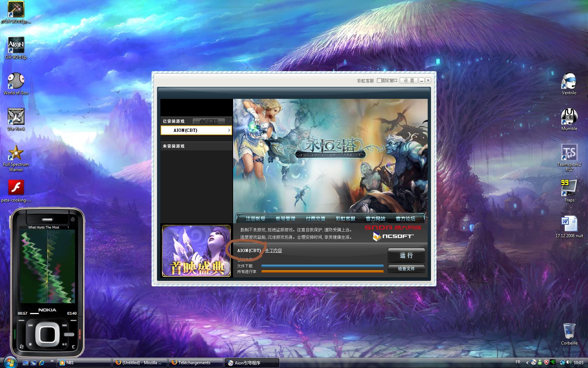Open the Teamspeak 2 RC2 shortcut

(x=569, y=158)
